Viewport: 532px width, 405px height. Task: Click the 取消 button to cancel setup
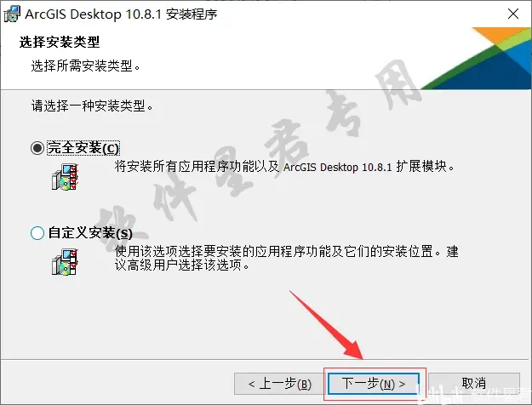[x=473, y=384]
